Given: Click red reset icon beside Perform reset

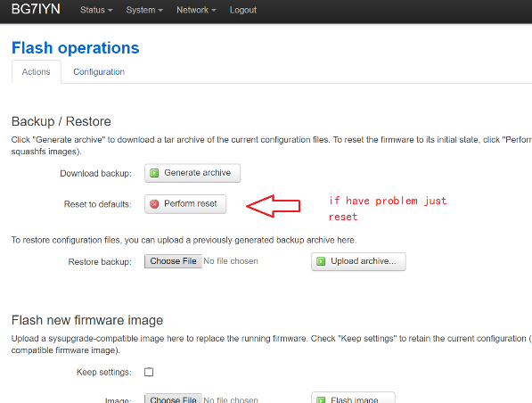Looking at the screenshot, I should tap(154, 204).
